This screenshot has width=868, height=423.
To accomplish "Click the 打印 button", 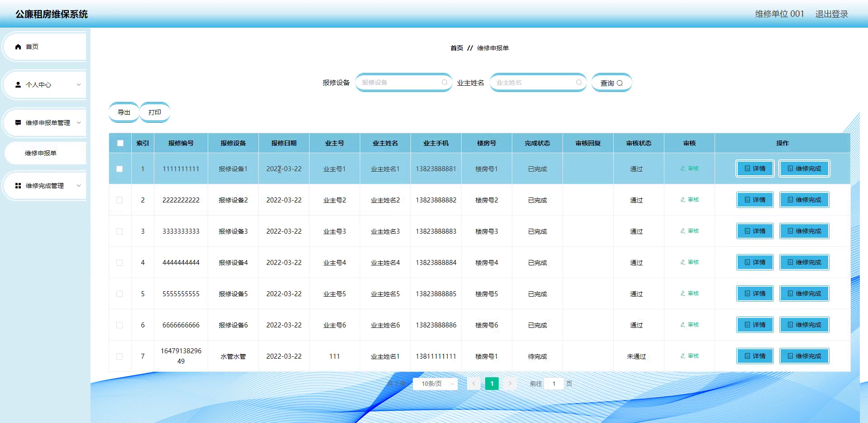I will 155,112.
